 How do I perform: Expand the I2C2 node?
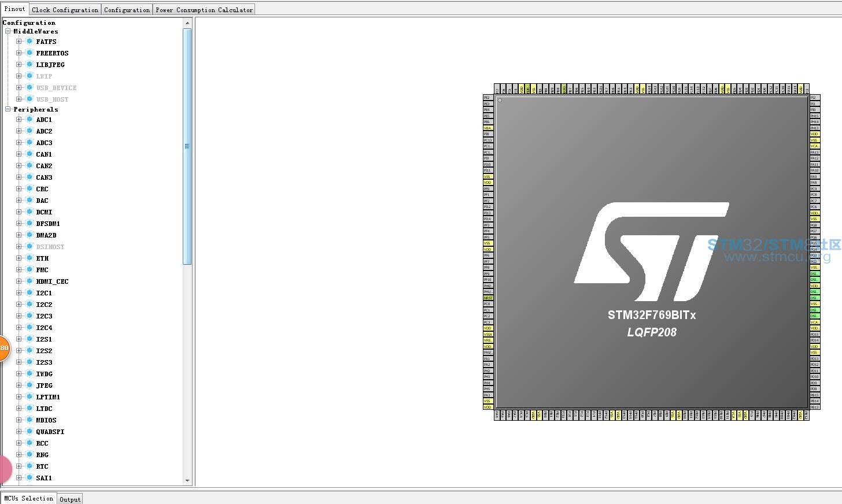point(19,305)
